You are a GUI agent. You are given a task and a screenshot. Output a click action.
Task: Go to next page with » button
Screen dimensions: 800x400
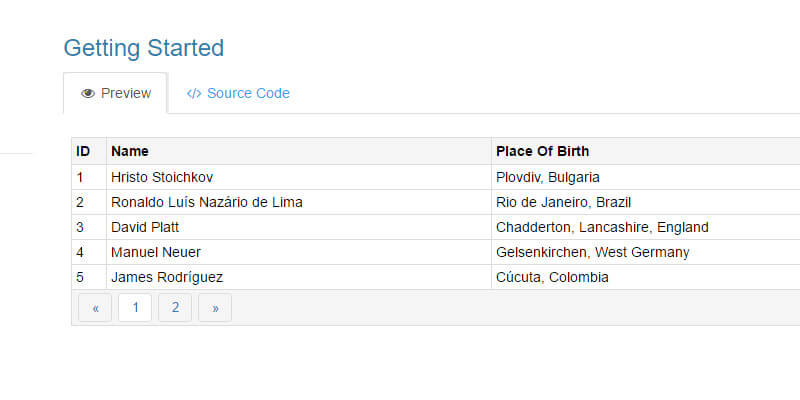pyautogui.click(x=215, y=308)
